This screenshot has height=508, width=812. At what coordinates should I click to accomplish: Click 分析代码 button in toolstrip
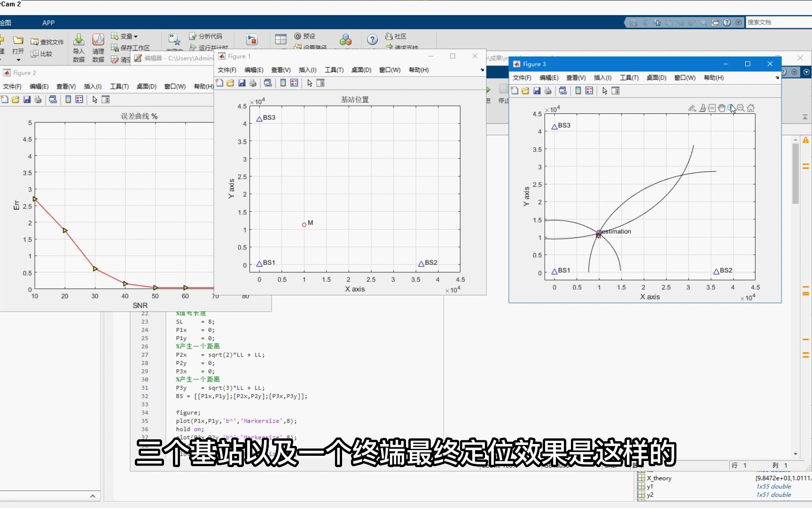tap(206, 36)
